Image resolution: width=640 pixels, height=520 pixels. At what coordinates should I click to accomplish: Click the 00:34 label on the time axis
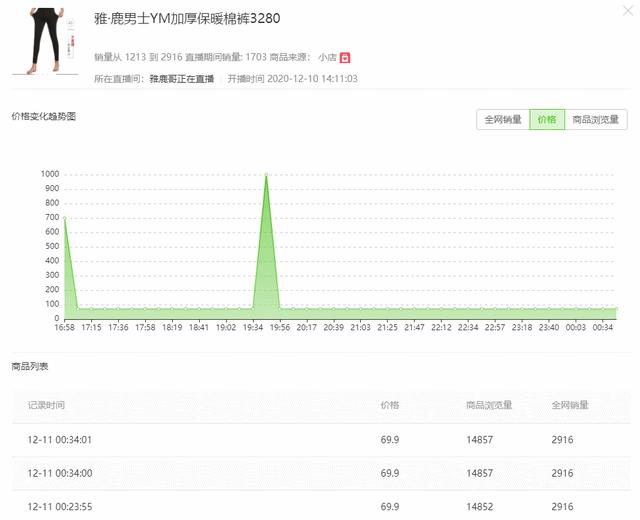coord(602,327)
